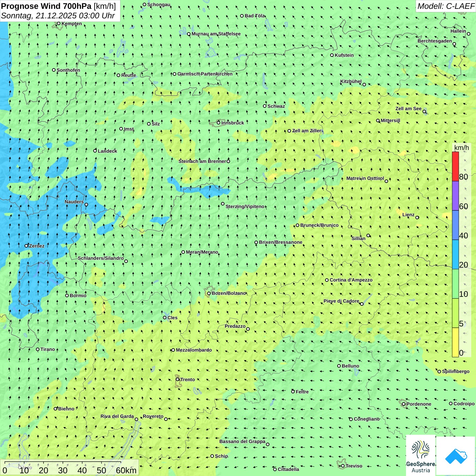The height and width of the screenshot is (476, 476).
Task: Click the Landeck location label
Action: [x=107, y=151]
